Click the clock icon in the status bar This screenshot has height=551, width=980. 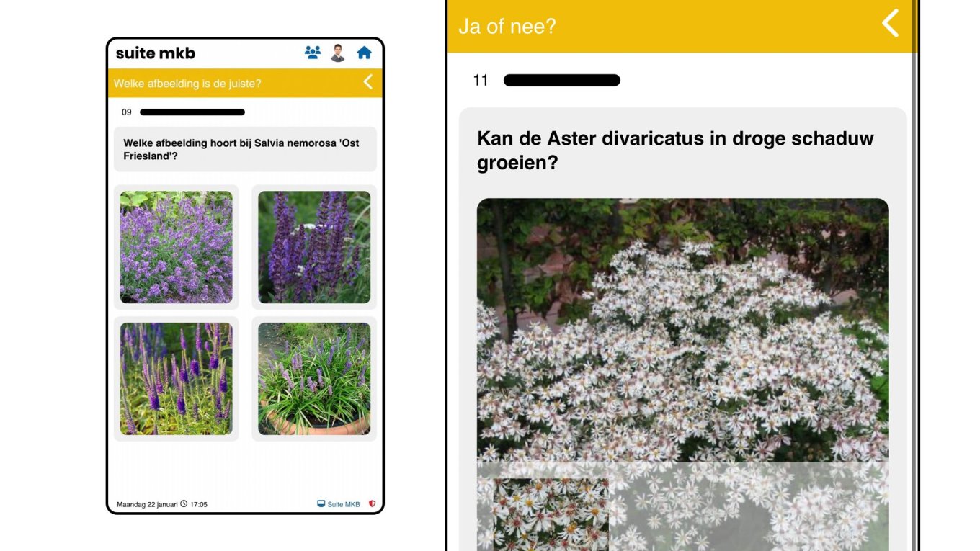[x=186, y=504]
